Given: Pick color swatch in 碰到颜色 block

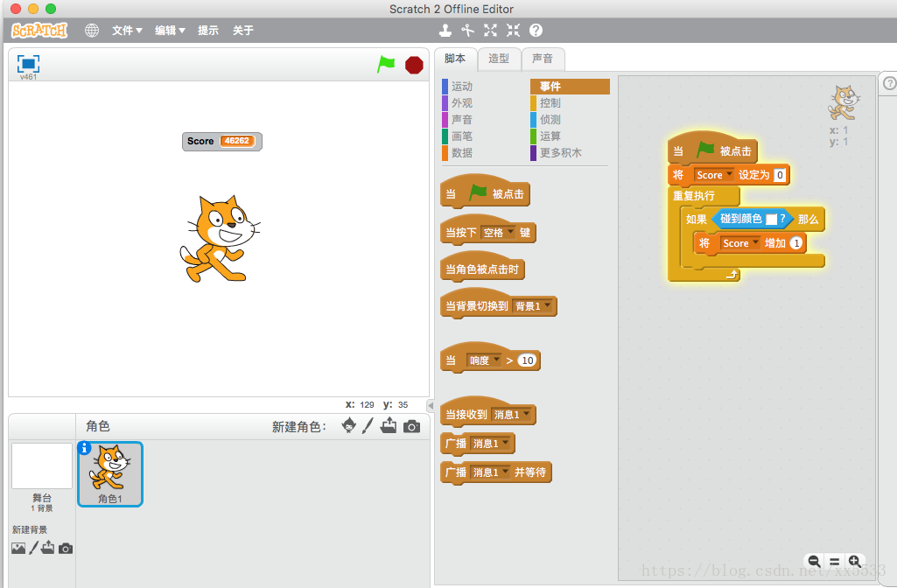Looking at the screenshot, I should (771, 219).
